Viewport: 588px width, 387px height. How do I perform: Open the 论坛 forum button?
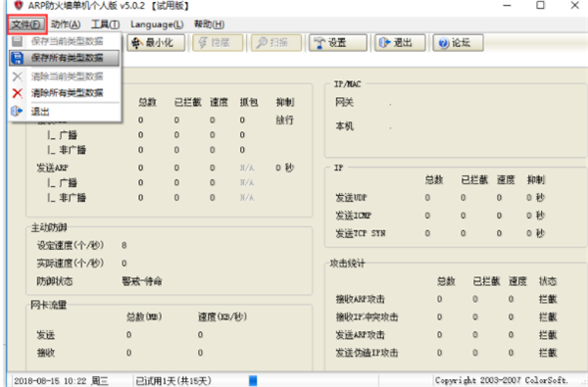coord(459,43)
